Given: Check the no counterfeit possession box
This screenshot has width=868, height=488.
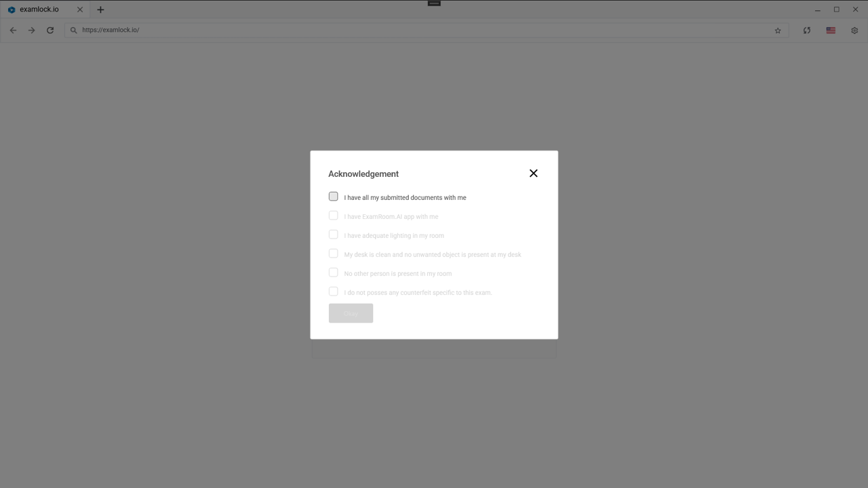Looking at the screenshot, I should click(333, 291).
